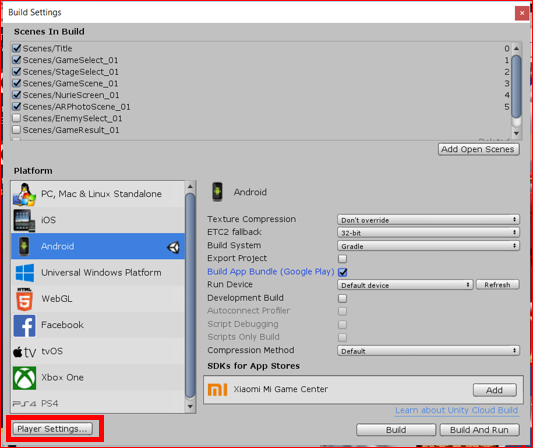The width and height of the screenshot is (533, 448).
Task: Select the tvOS Apple TV icon
Action: pyautogui.click(x=24, y=352)
